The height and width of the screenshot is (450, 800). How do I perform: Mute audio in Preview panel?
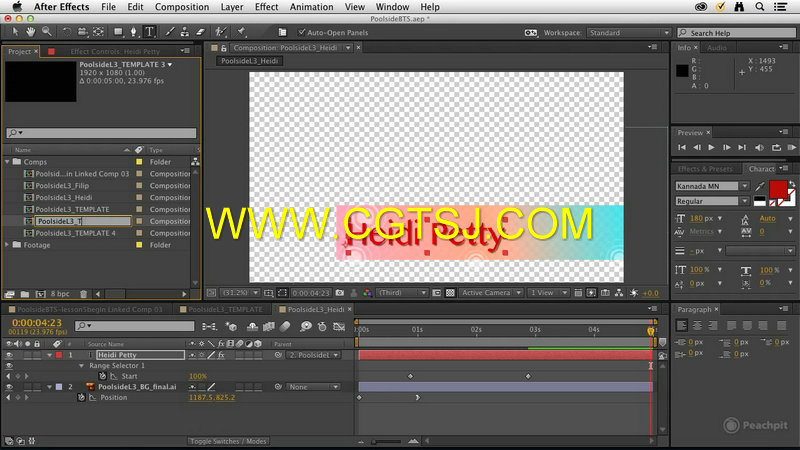pyautogui.click(x=759, y=147)
